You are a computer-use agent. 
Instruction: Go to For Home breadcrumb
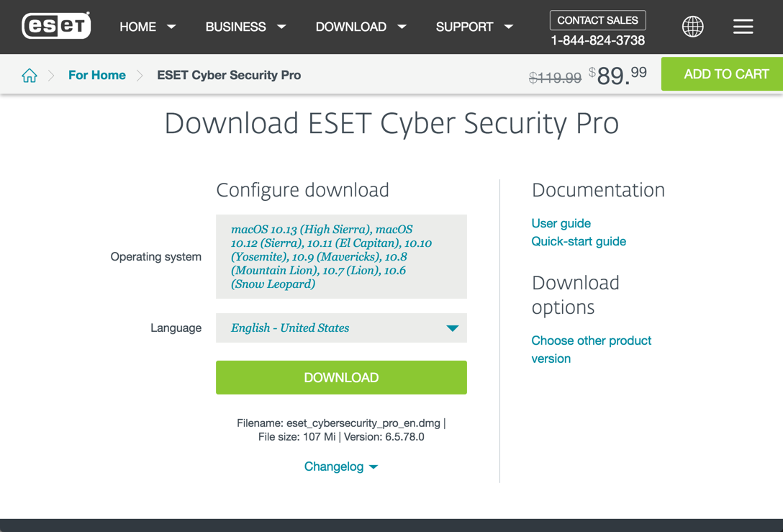pos(97,75)
